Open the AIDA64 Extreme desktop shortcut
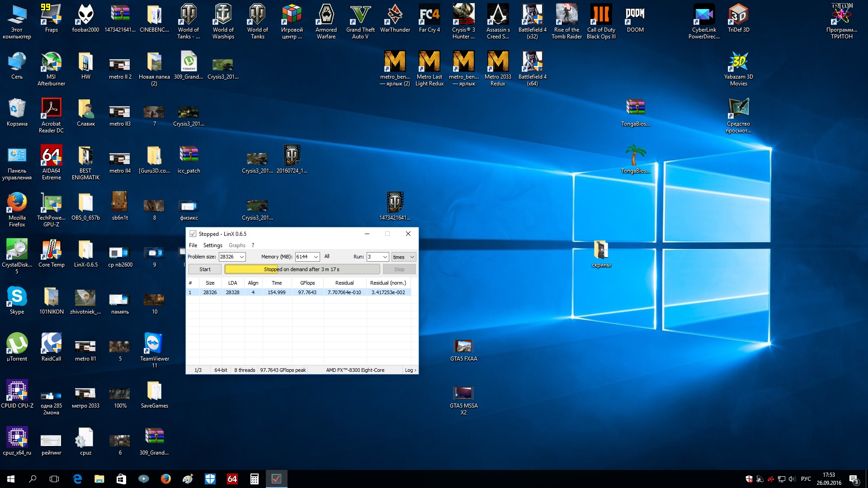The width and height of the screenshot is (868, 488). 51,156
